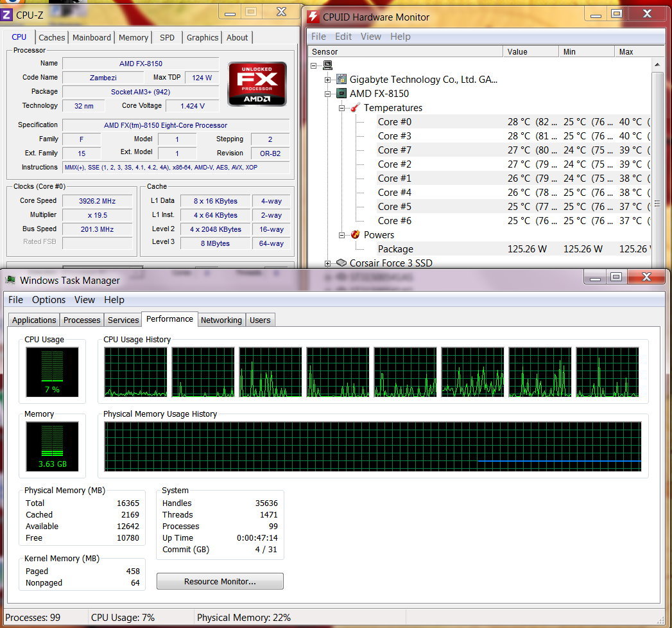Click the Physical Memory Usage History graph
This screenshot has width=672, height=628.
(x=372, y=446)
